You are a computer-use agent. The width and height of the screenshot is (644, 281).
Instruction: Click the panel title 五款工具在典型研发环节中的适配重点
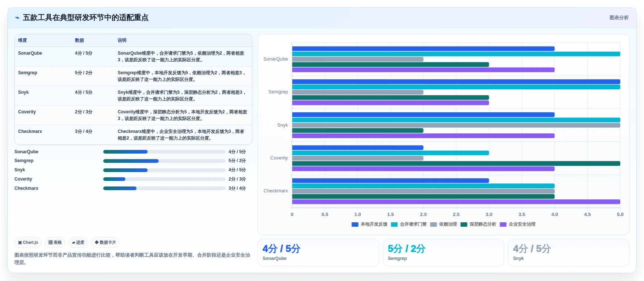click(x=85, y=18)
